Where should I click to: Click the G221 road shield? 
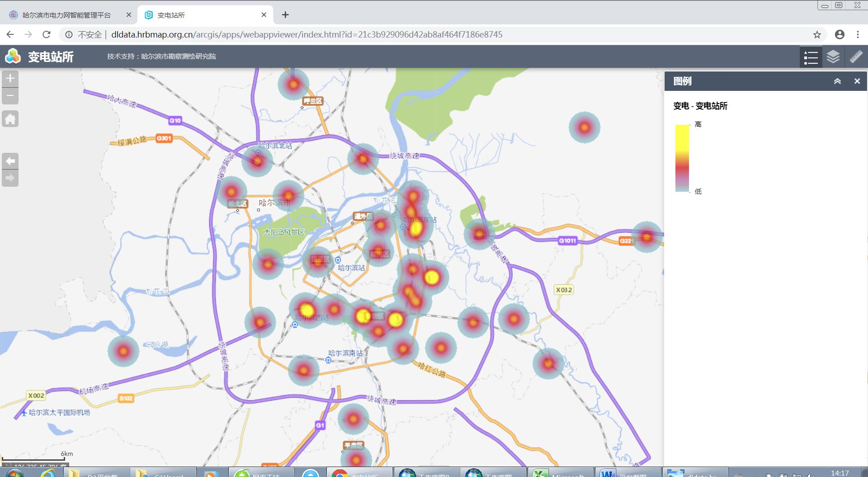pyautogui.click(x=626, y=241)
